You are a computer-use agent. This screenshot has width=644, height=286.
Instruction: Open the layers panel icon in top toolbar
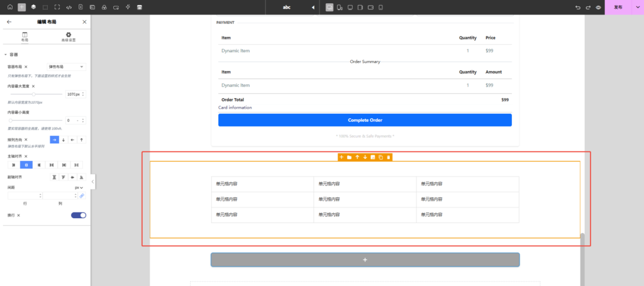pyautogui.click(x=33, y=7)
